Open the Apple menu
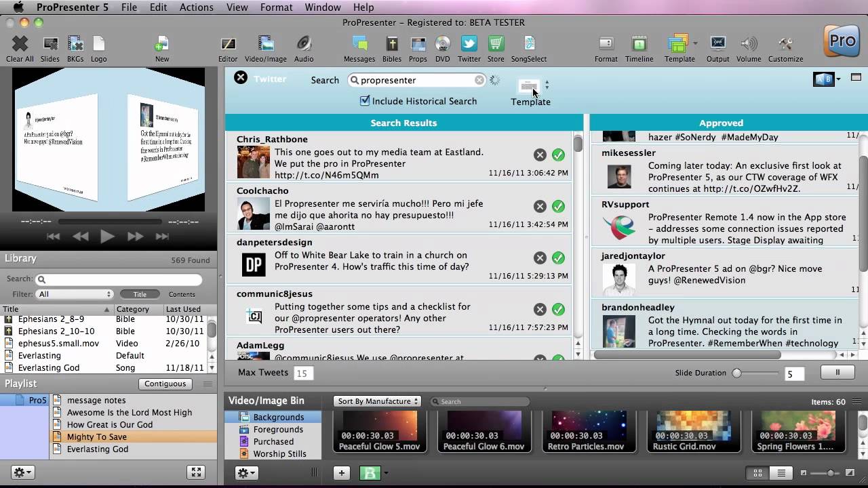This screenshot has width=868, height=488. 18,7
